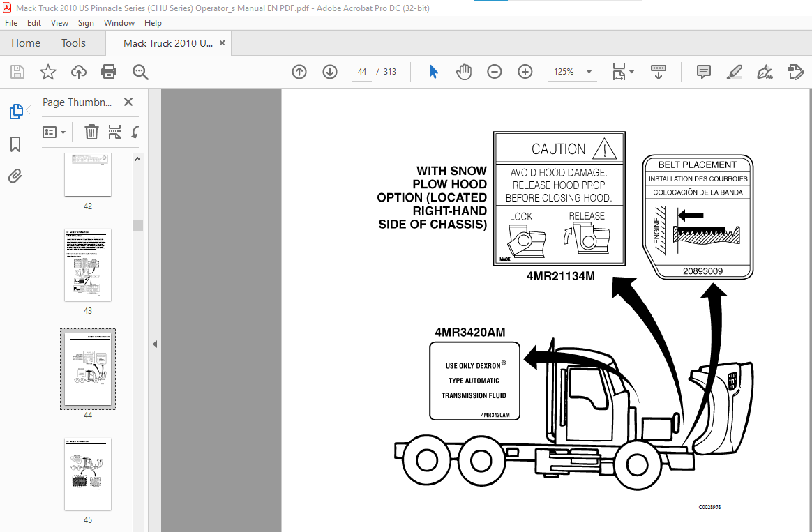Click the upload to cloud icon
This screenshot has width=812, height=532.
[x=79, y=71]
